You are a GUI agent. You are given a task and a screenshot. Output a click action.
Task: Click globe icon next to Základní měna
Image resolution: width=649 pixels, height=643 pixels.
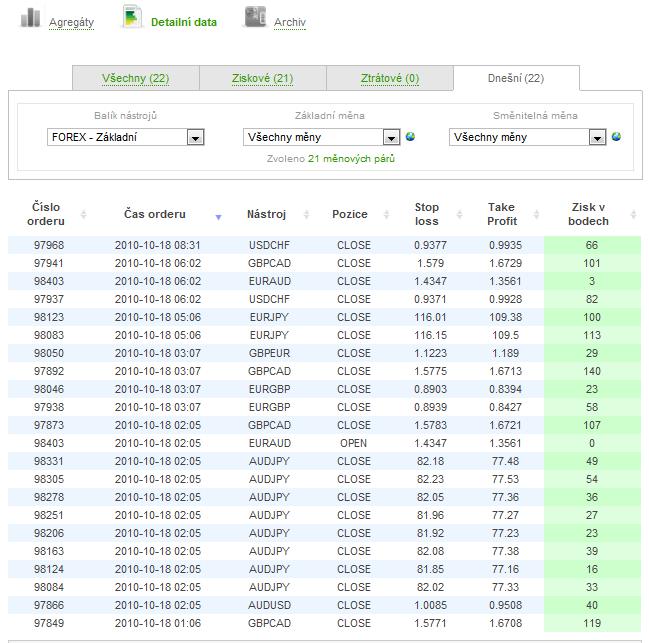pyautogui.click(x=410, y=137)
